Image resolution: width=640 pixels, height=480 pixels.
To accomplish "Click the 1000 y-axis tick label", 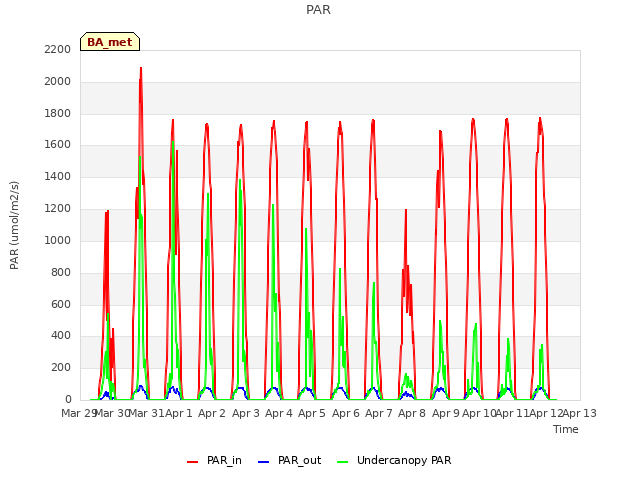I will [58, 240].
